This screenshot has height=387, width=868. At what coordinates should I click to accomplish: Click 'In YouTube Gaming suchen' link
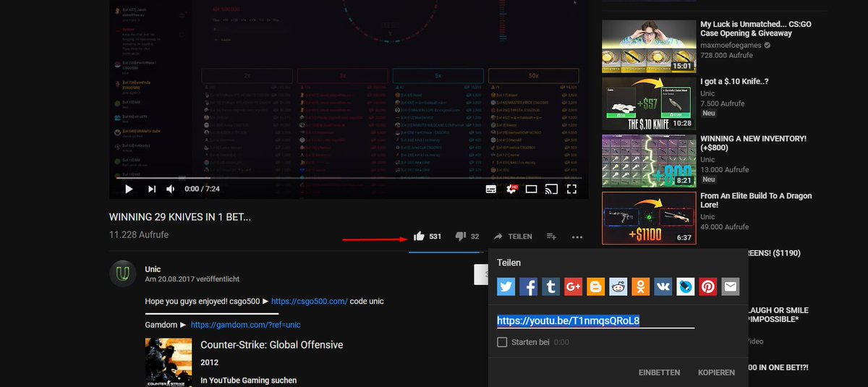click(x=248, y=380)
